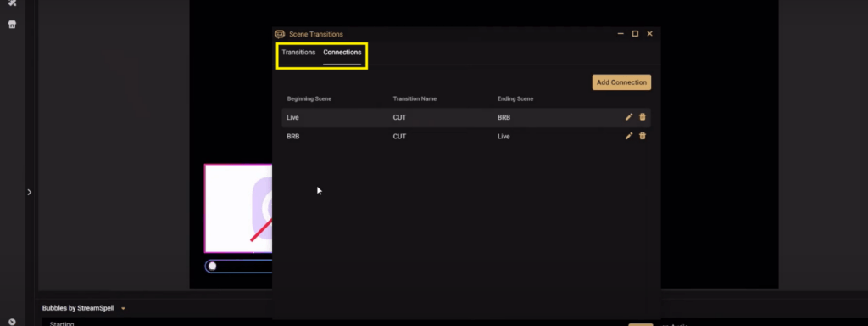Edit the Live to BRB connection

629,117
